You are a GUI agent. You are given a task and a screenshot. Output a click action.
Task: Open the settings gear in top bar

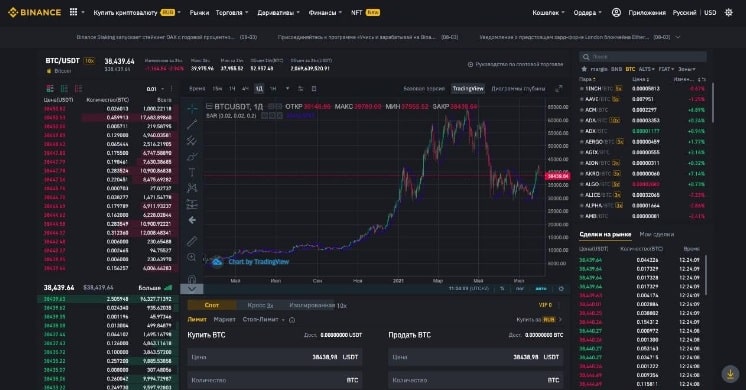[x=728, y=12]
